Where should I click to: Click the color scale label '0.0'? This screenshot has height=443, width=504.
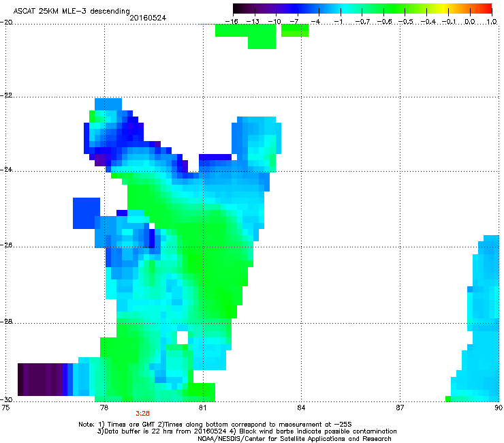pyautogui.click(x=470, y=22)
